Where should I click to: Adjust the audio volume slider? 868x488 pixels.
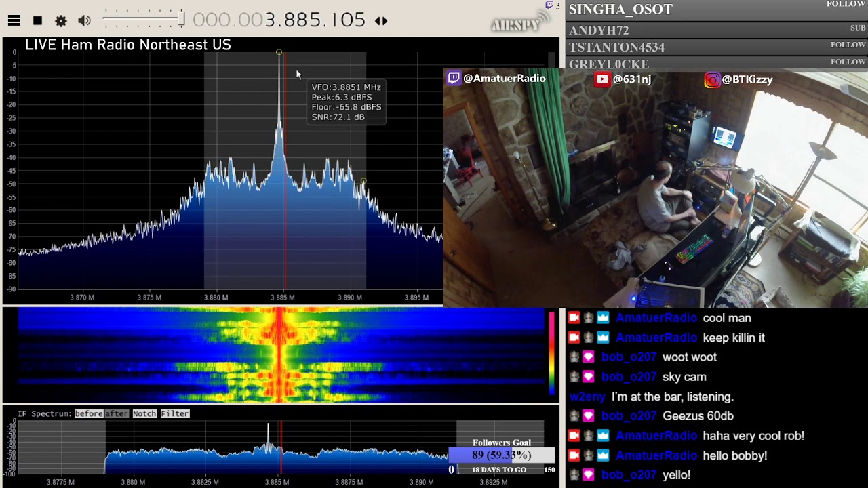pyautogui.click(x=143, y=20)
